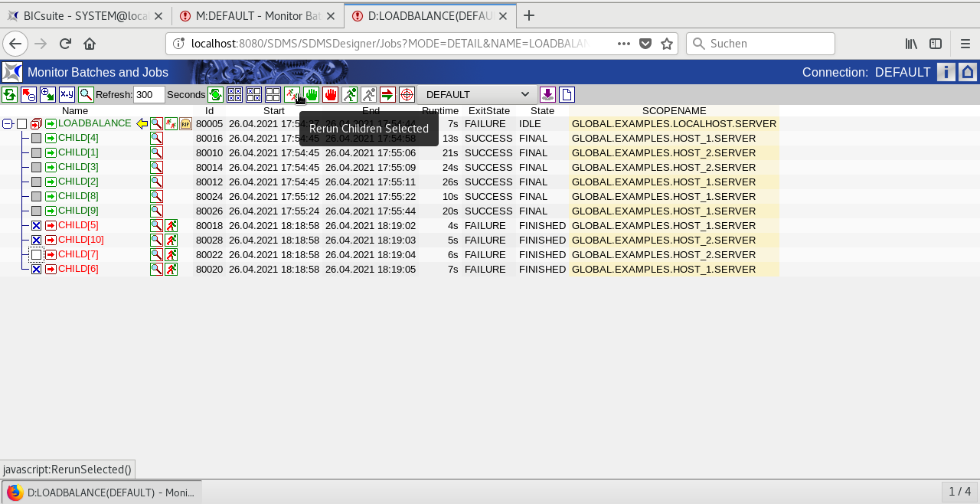Click the x-y toolbar icon

point(67,94)
